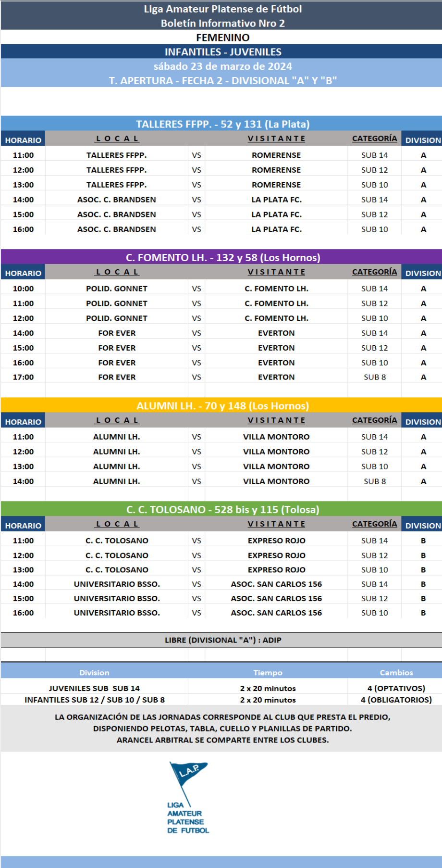Click CATEGORÍA column header in Alumni LH. table

(x=374, y=420)
